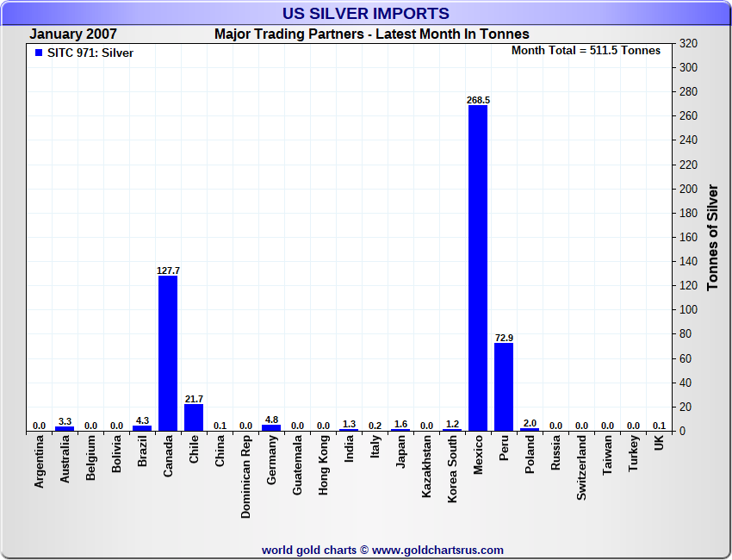Click the 'UK' axis label
This screenshot has height=560, width=732.
(659, 443)
